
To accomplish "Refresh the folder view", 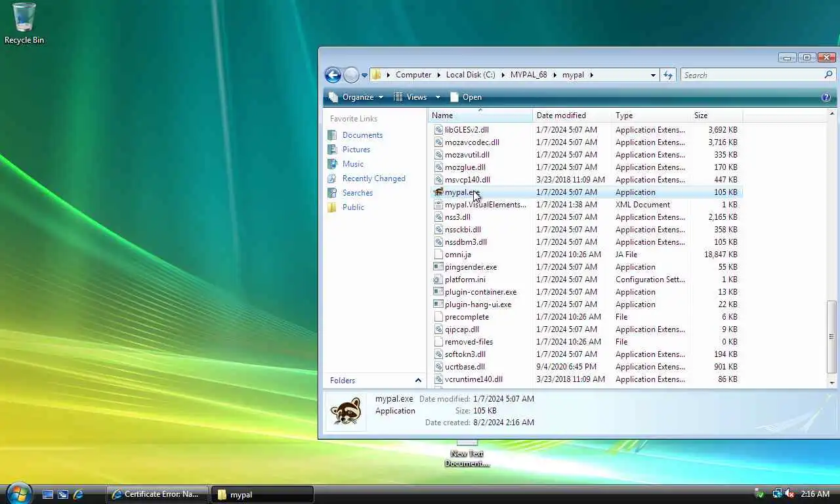I will [x=668, y=75].
